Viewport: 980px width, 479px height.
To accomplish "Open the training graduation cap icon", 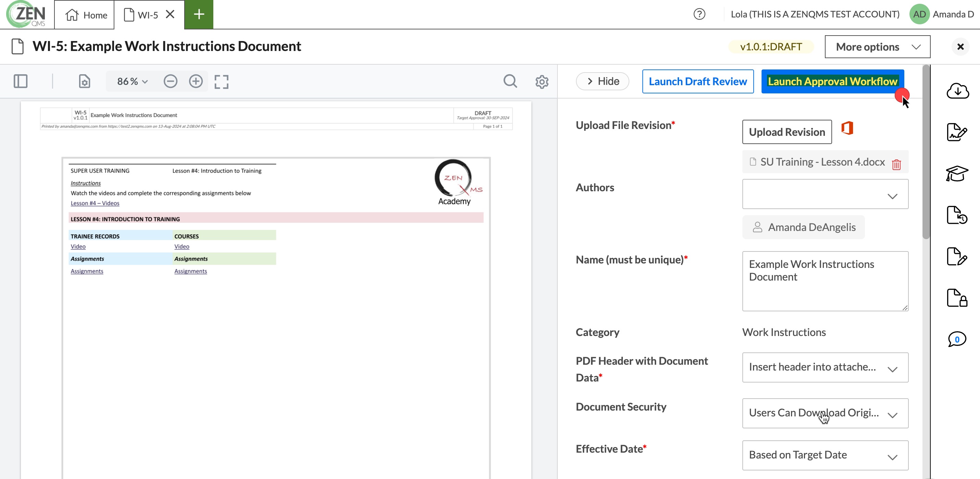I will (957, 174).
